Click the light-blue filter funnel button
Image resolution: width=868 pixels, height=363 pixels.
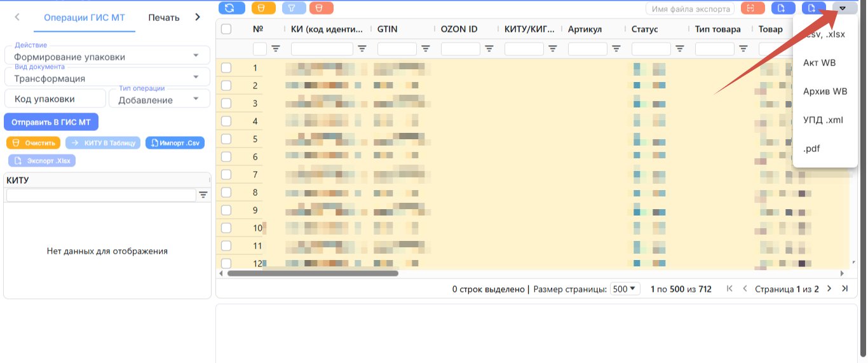pos(294,8)
